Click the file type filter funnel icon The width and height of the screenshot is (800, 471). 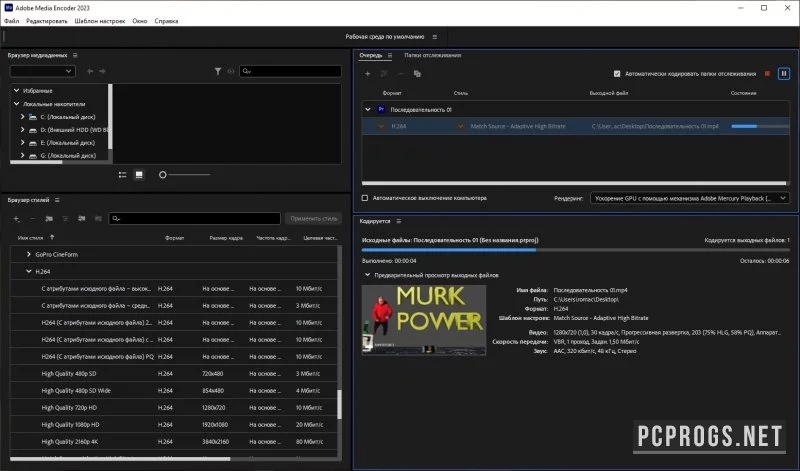coord(218,71)
